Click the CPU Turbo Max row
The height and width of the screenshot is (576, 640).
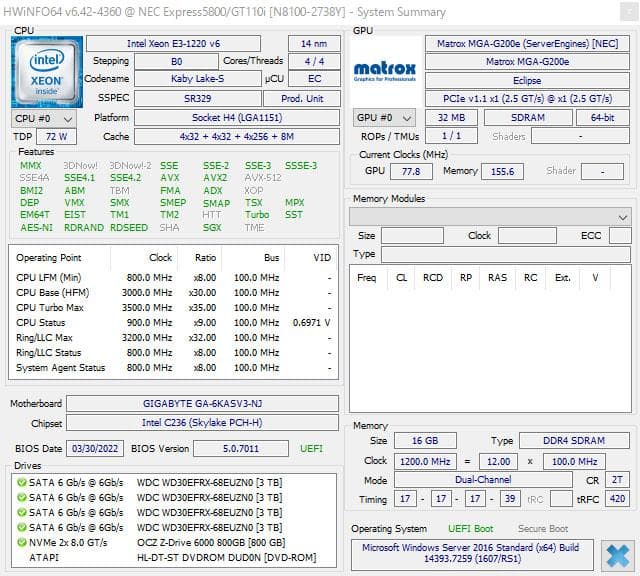(173, 307)
